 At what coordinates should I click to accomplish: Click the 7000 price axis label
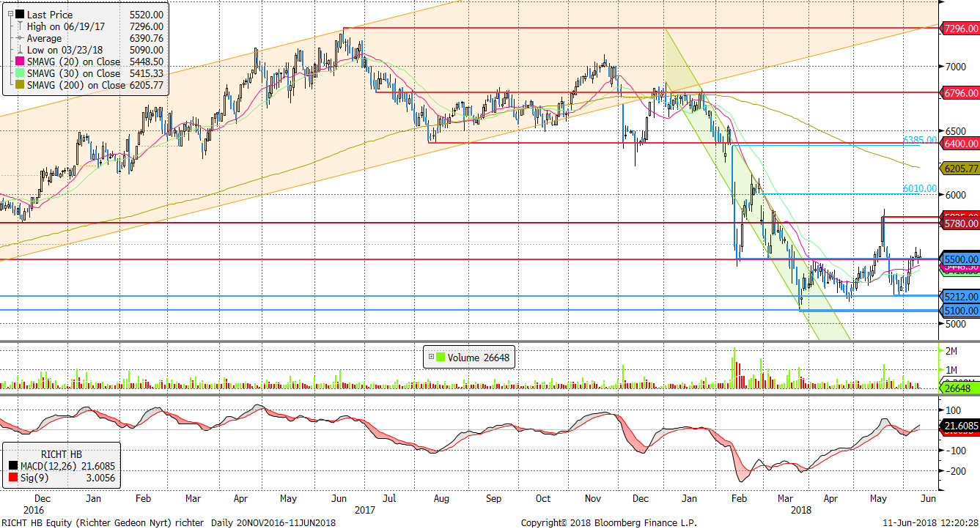954,67
